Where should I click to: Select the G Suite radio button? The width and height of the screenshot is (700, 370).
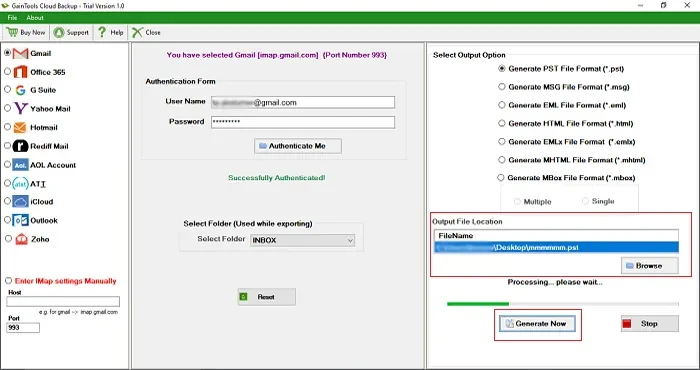click(7, 89)
